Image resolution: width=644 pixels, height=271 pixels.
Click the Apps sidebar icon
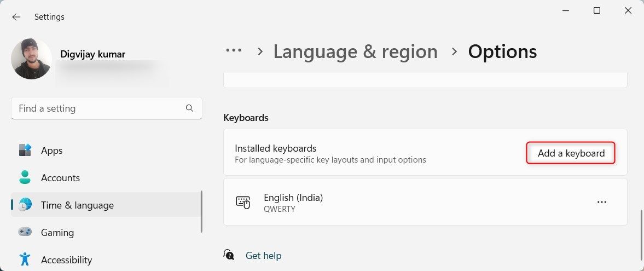tap(25, 151)
